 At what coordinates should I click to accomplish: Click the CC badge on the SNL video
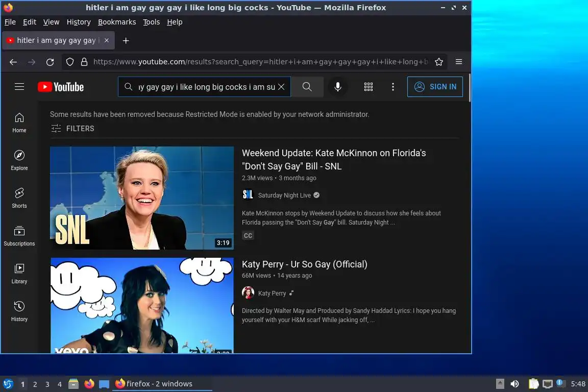[248, 236]
